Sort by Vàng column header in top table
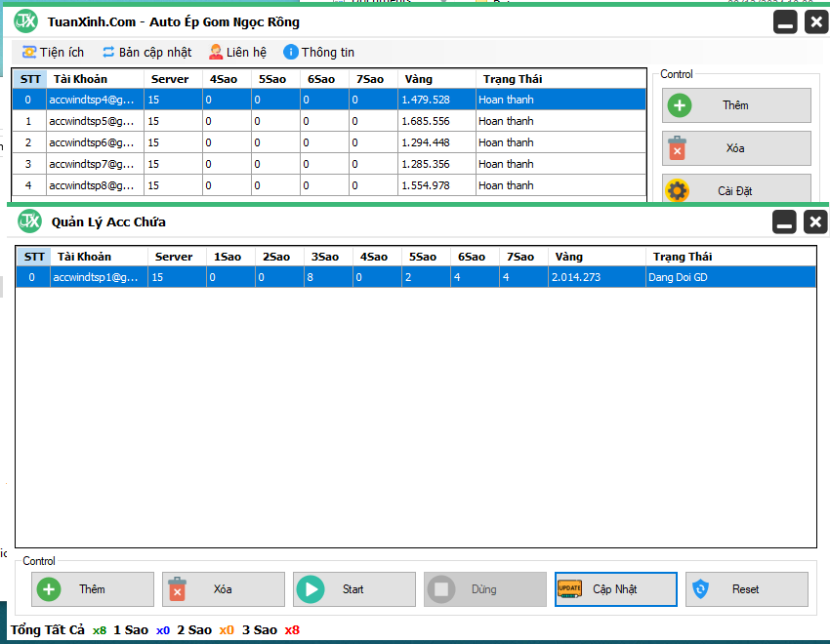This screenshot has width=830, height=644. click(x=418, y=79)
